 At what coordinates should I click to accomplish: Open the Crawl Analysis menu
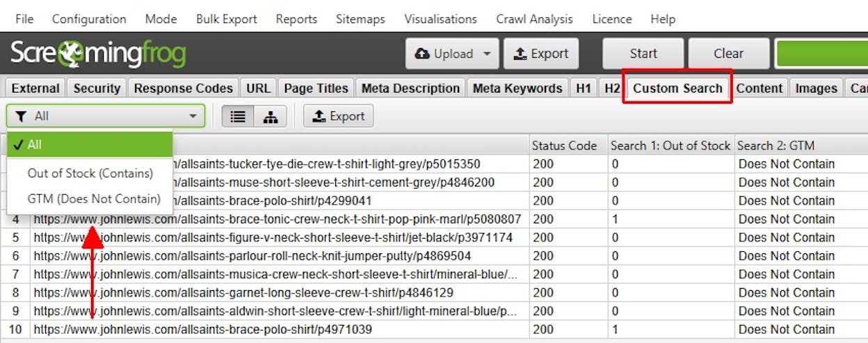[534, 19]
